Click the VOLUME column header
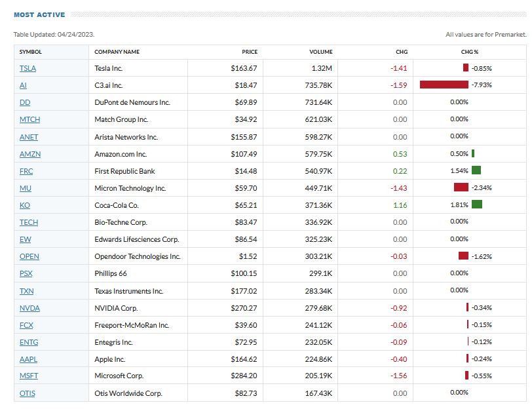The height and width of the screenshot is (409, 532). point(321,52)
